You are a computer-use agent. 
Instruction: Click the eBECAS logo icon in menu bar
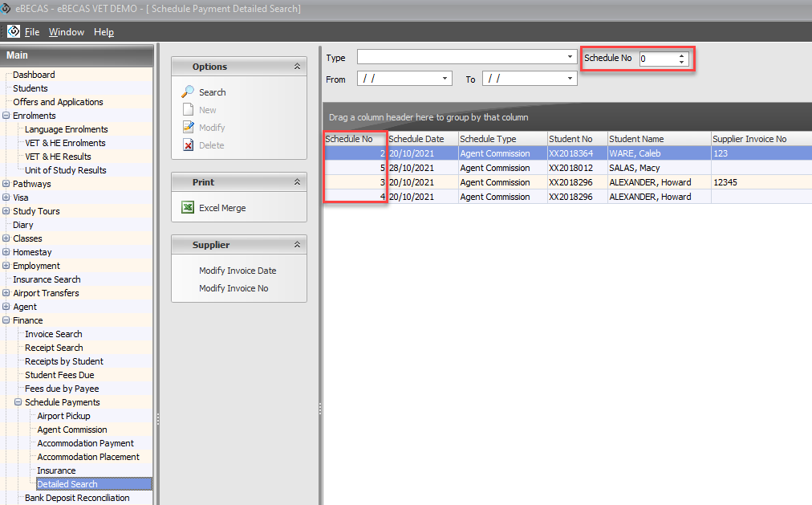14,32
